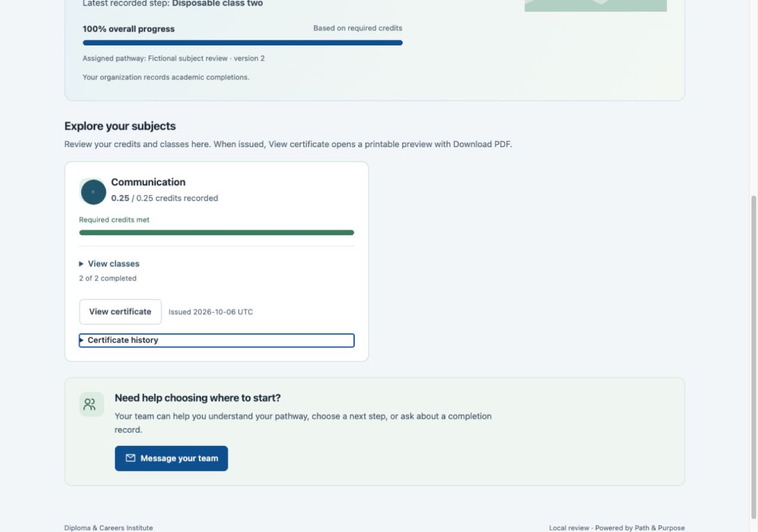Click the overall progress bar

coord(243,43)
